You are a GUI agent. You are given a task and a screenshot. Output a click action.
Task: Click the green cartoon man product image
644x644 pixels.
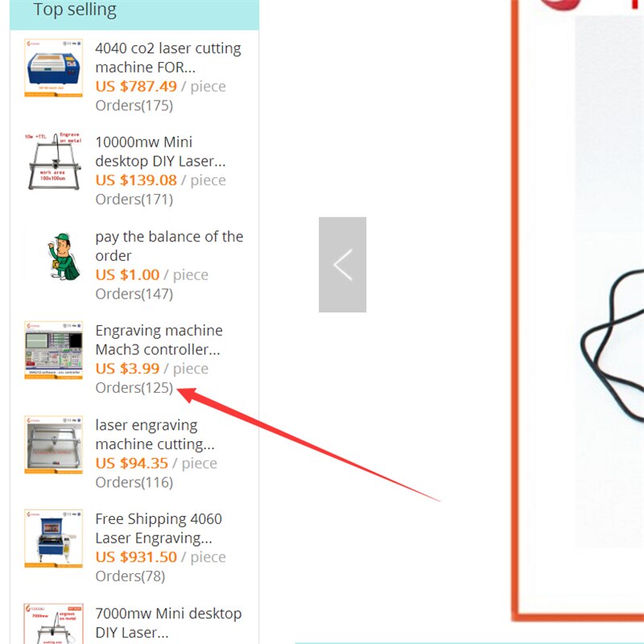(x=53, y=256)
